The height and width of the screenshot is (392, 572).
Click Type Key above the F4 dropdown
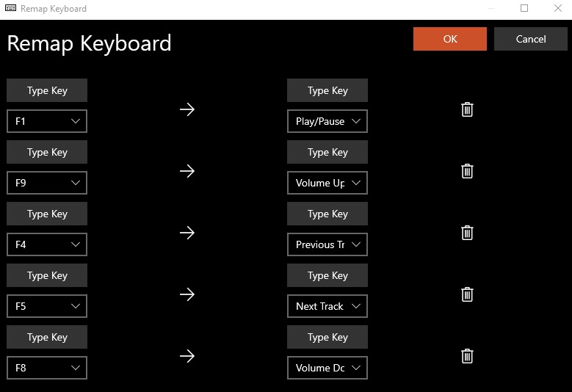tap(47, 214)
